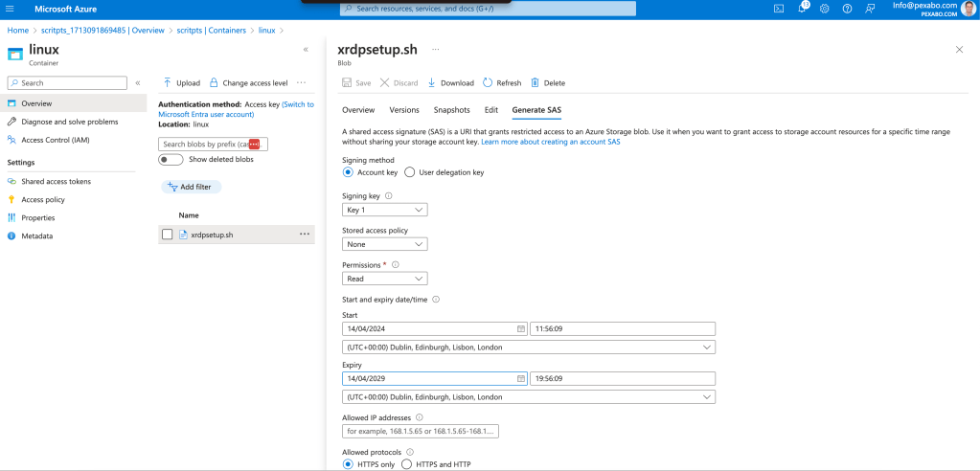Viewport: 980px width, 471px height.
Task: Show info for Start and expiry date/time
Action: (436, 300)
